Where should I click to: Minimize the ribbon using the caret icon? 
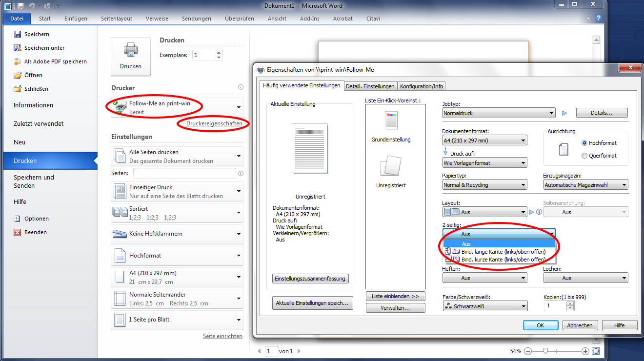tap(587, 19)
